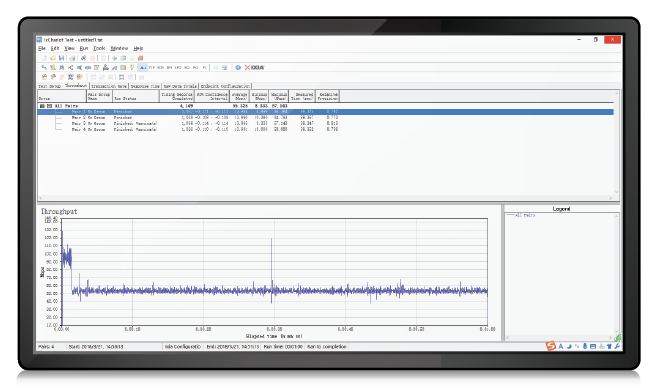Click the All Pairs legend entry
Image resolution: width=659 pixels, height=389 pixels.
tap(521, 215)
